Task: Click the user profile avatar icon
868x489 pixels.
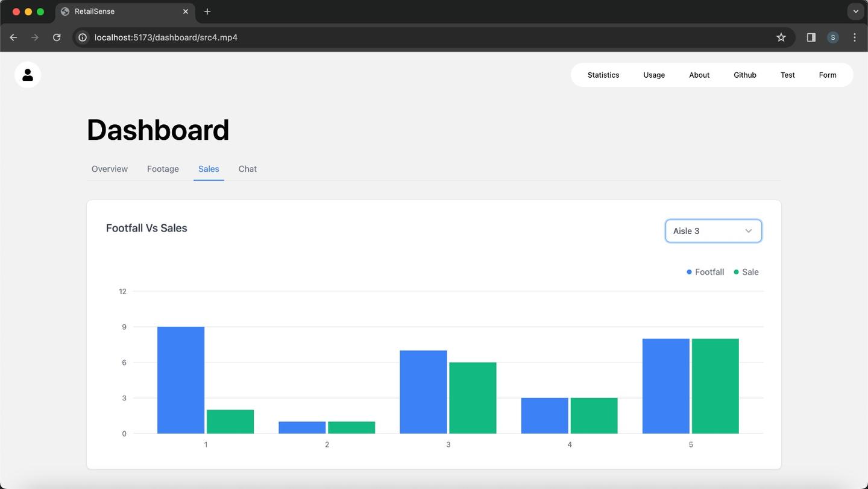Action: click(x=28, y=75)
